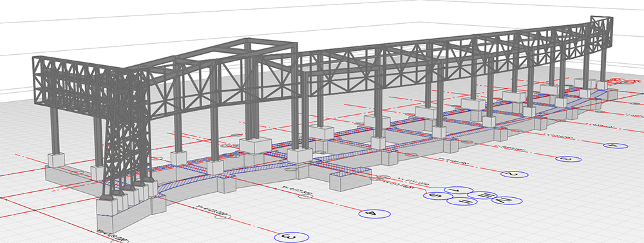The width and height of the screenshot is (644, 243).
Task: Click the Roman numeral III axis bubble
Action: click(x=482, y=195)
